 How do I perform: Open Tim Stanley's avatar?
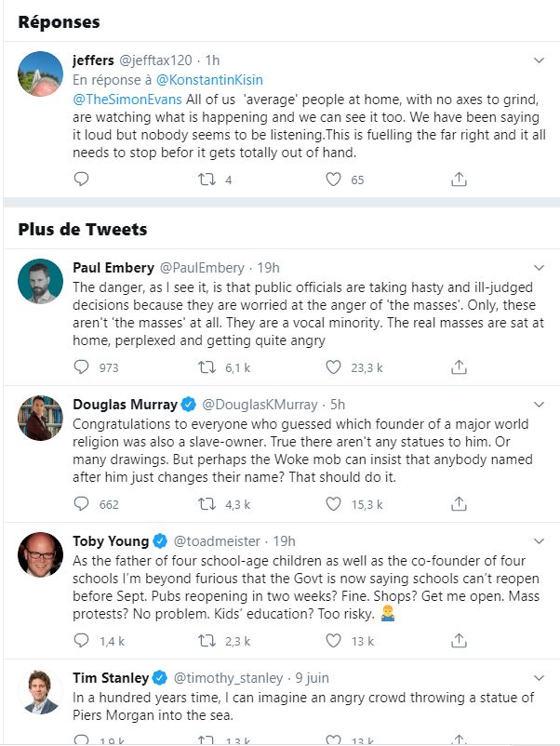pos(40,692)
